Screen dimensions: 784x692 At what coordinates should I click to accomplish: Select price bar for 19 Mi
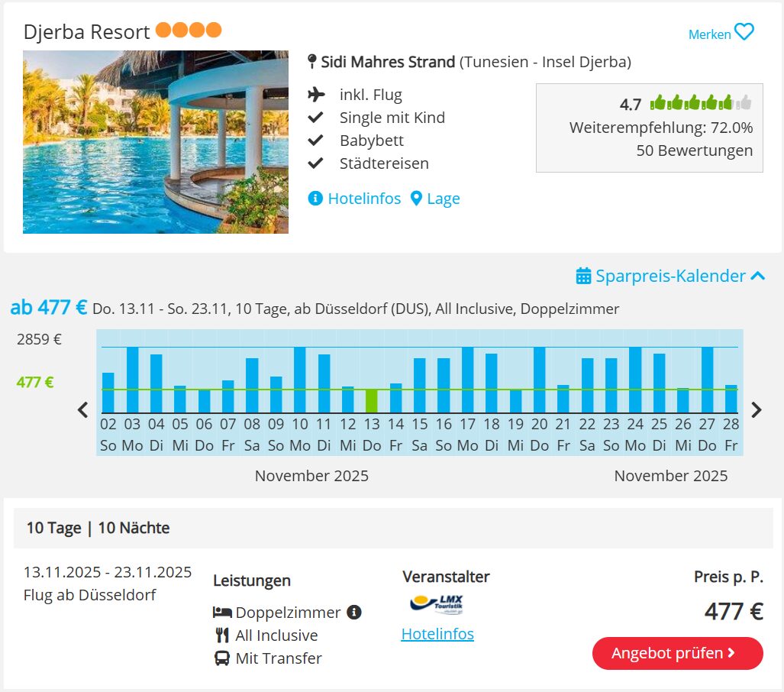pyautogui.click(x=515, y=401)
